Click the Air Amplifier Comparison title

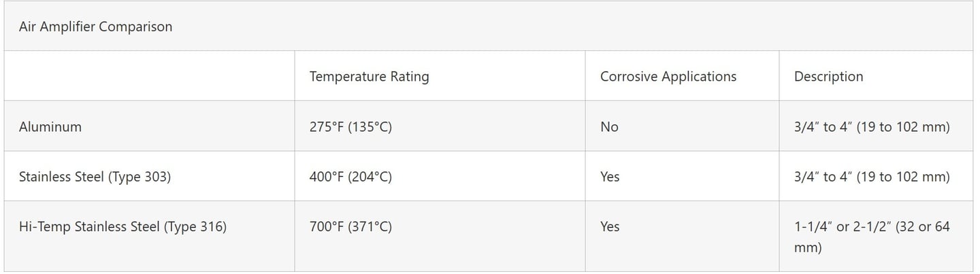coord(95,27)
